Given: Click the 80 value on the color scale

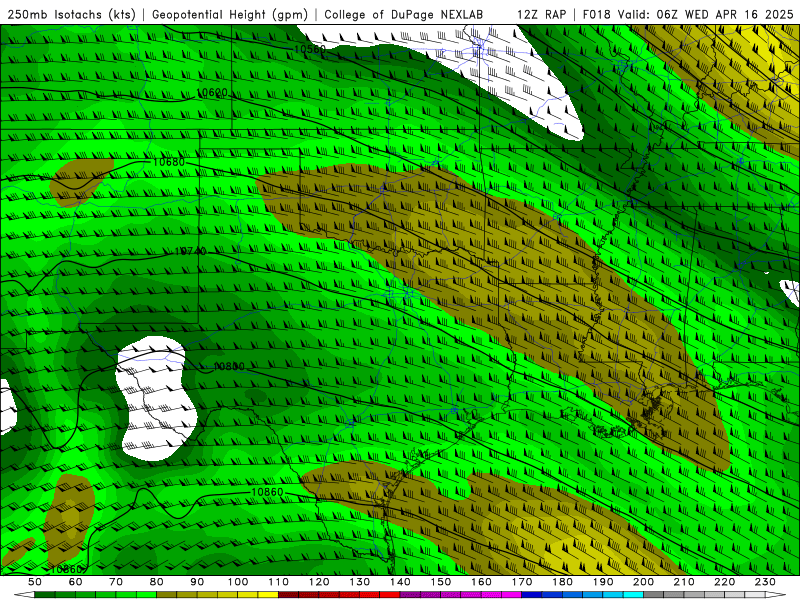Looking at the screenshot, I should pos(157,582).
